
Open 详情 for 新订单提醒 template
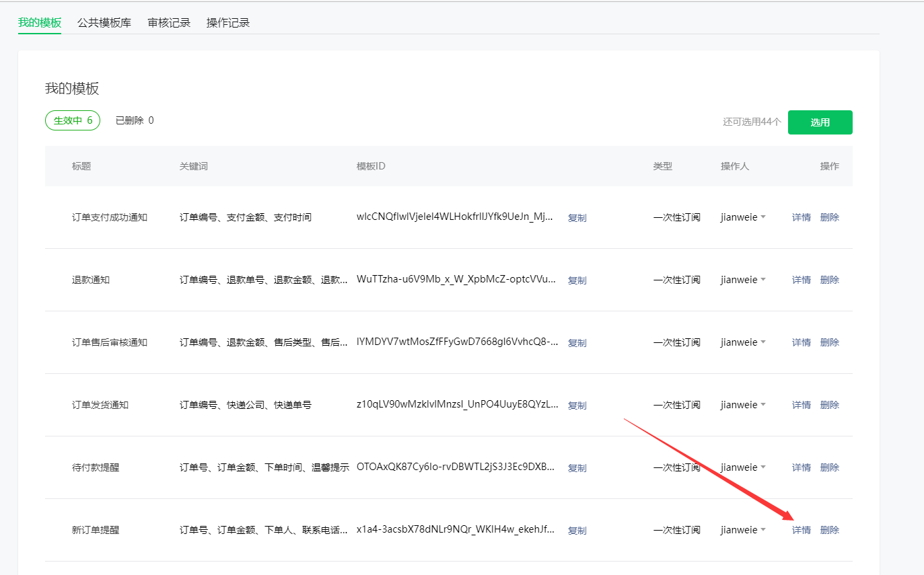click(x=801, y=530)
